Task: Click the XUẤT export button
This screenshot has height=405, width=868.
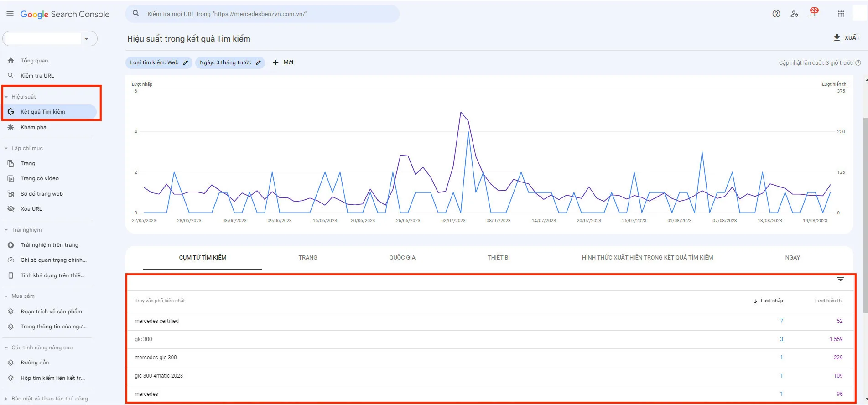Action: coord(847,37)
